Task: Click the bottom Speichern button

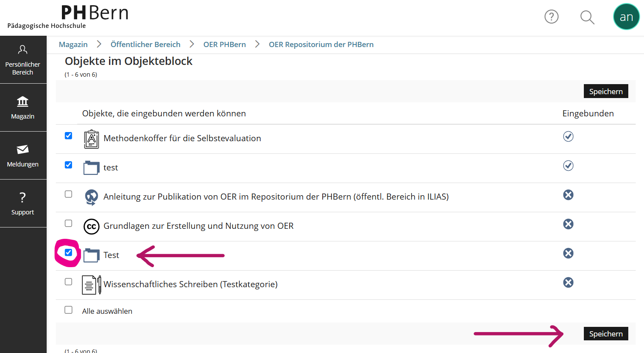Action: 606,334
